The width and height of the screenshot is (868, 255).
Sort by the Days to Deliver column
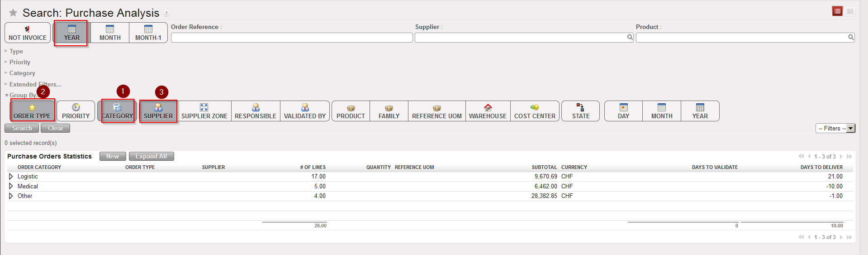821,167
